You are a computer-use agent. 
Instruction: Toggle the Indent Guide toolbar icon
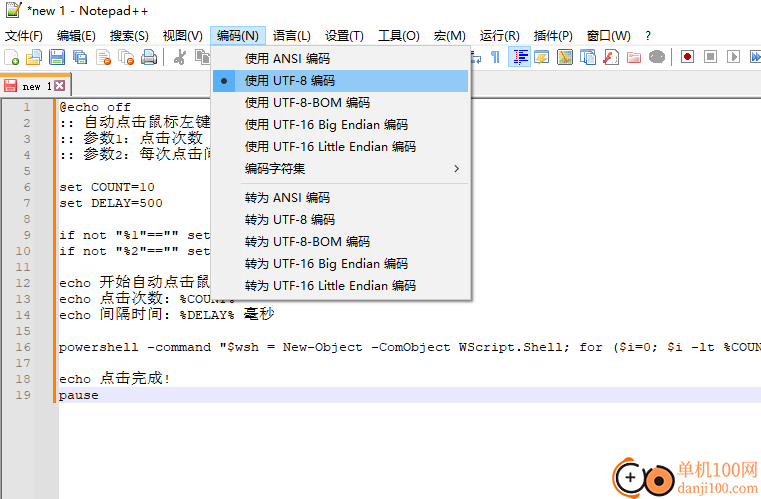point(519,57)
